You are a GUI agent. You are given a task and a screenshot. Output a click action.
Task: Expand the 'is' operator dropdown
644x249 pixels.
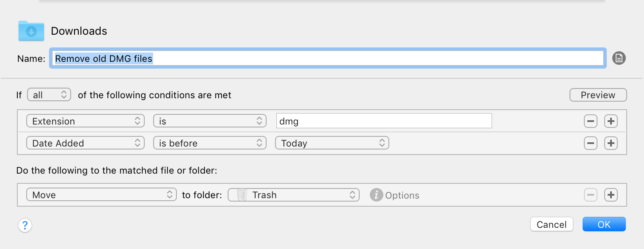209,121
